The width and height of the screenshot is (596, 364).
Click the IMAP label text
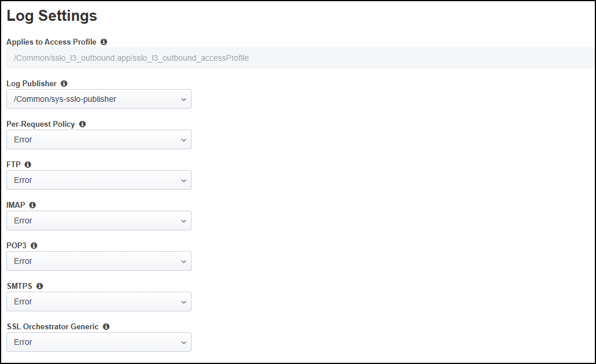[16, 205]
